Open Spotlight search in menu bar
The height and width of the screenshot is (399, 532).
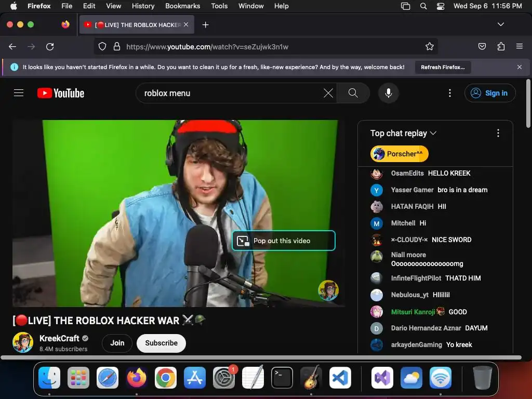point(423,6)
